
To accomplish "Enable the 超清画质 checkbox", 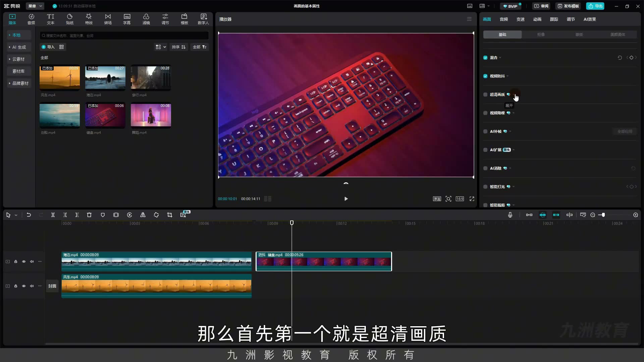I will [485, 95].
